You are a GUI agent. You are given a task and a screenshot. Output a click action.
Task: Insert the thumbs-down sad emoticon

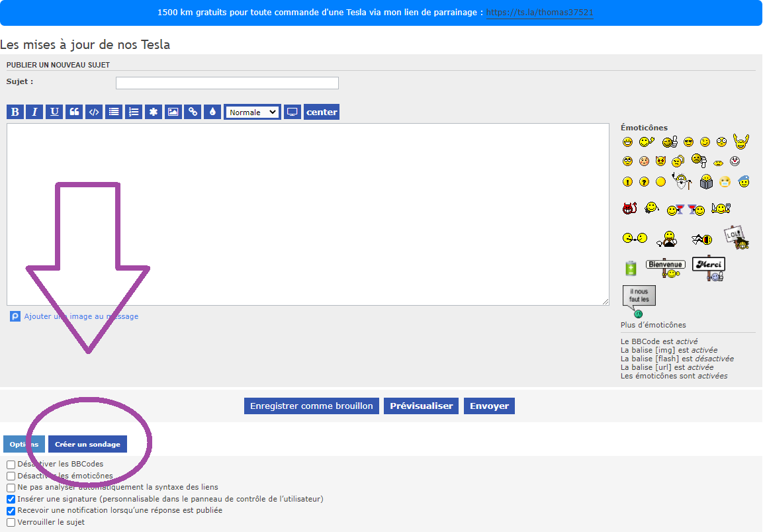click(699, 160)
